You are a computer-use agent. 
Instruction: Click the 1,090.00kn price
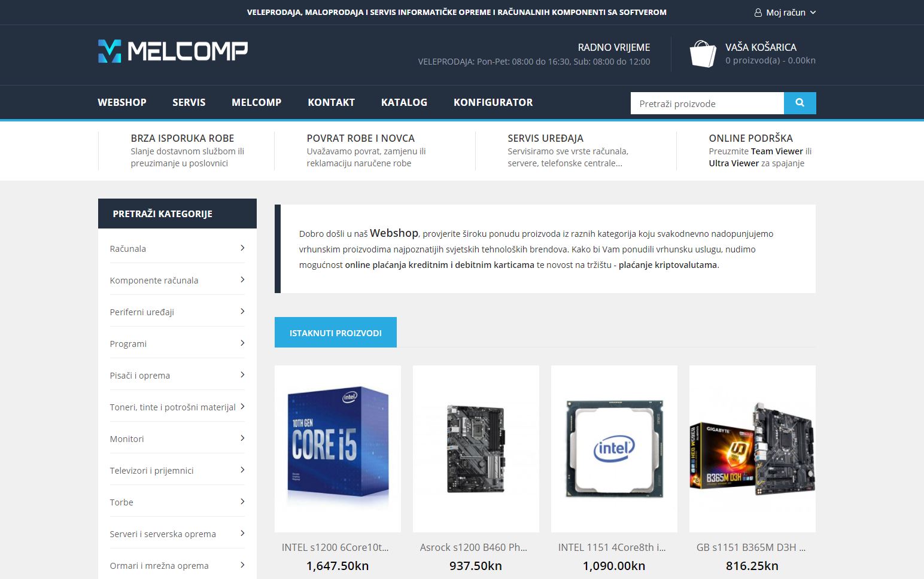pyautogui.click(x=614, y=566)
